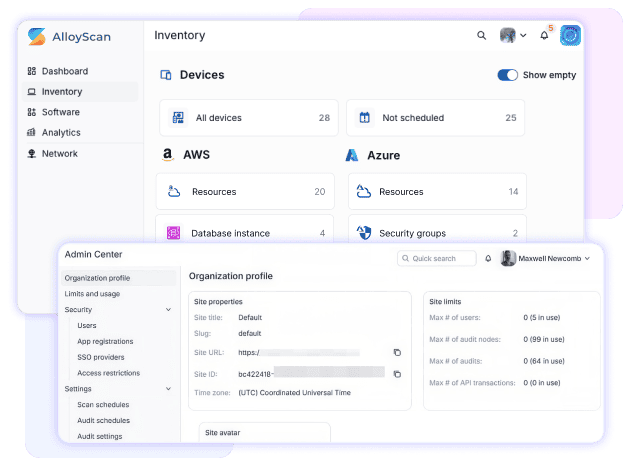623x458 pixels.
Task: Click the Inventory laptop icon in sidebar
Action: point(32,92)
